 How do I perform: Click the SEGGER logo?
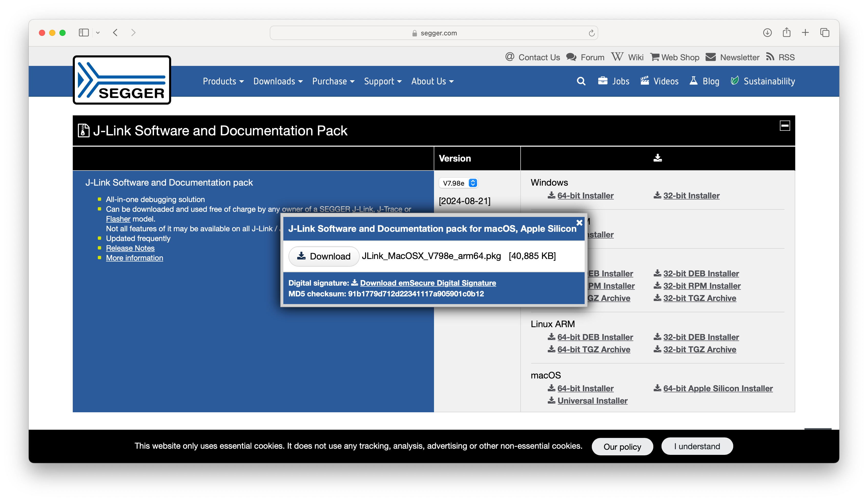[x=122, y=80]
